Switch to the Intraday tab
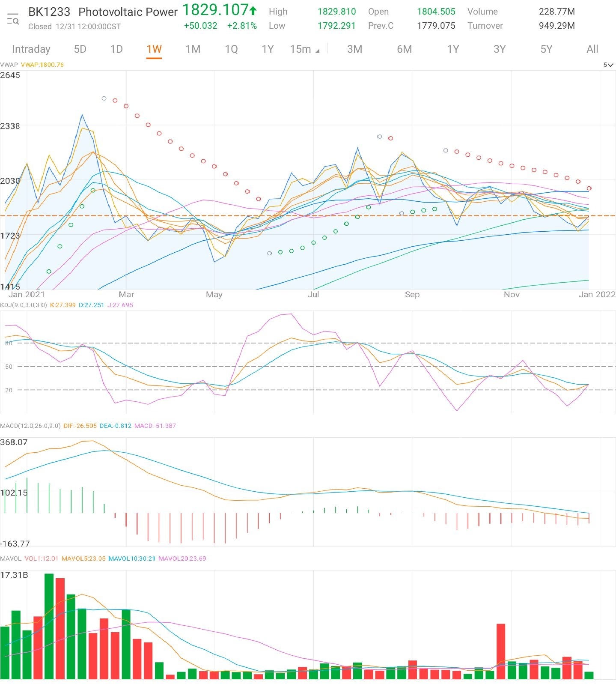Image resolution: width=616 pixels, height=684 pixels. click(31, 49)
